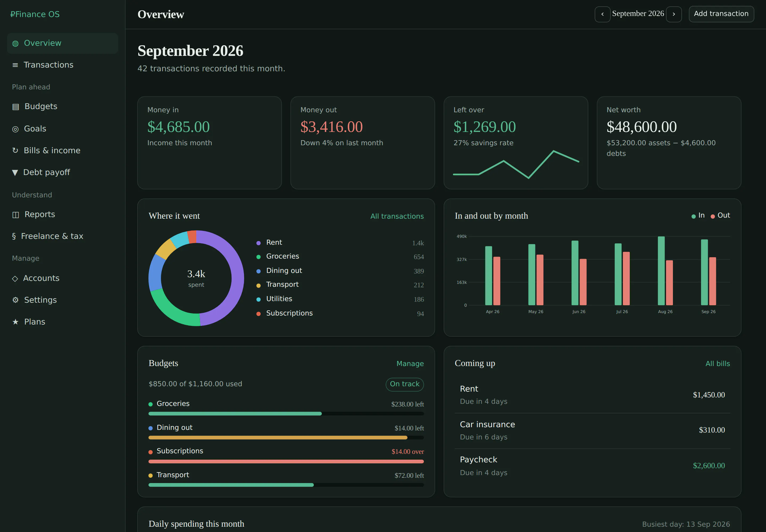Click the Apr 26 green income bar

(488, 276)
